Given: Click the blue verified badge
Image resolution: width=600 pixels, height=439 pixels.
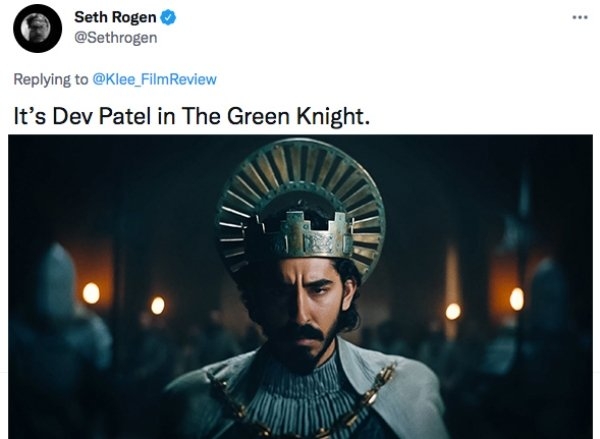Looking at the screenshot, I should pos(170,18).
